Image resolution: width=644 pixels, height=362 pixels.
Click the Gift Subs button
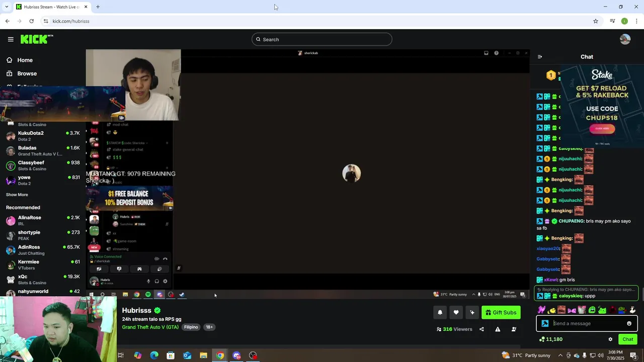tap(501, 312)
